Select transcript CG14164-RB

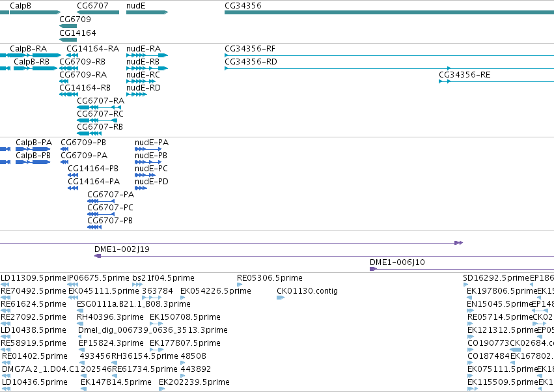(x=69, y=94)
